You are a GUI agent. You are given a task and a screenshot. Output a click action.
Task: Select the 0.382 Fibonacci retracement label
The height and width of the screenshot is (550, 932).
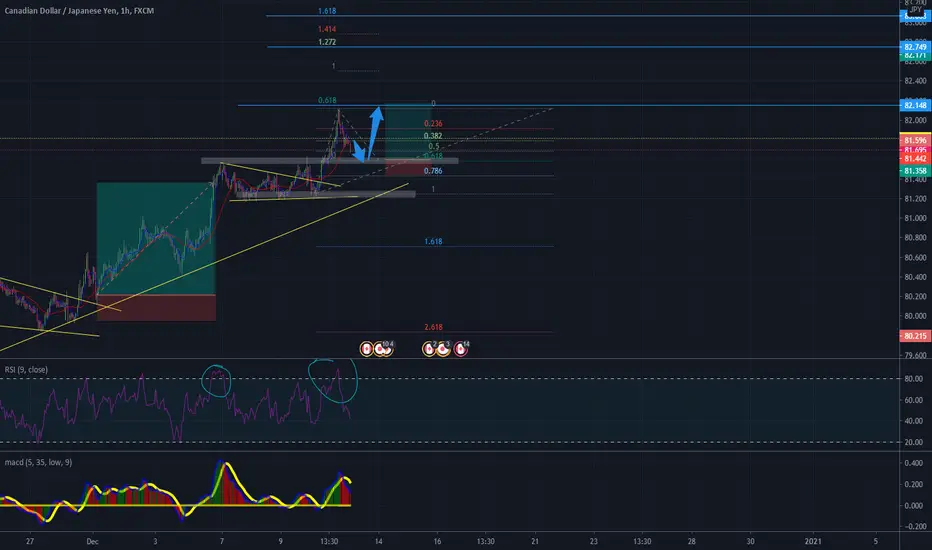tap(433, 136)
